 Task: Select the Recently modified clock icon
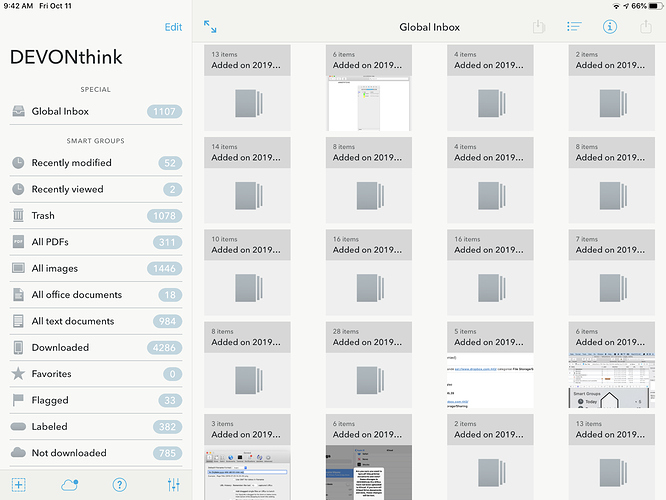point(18,163)
